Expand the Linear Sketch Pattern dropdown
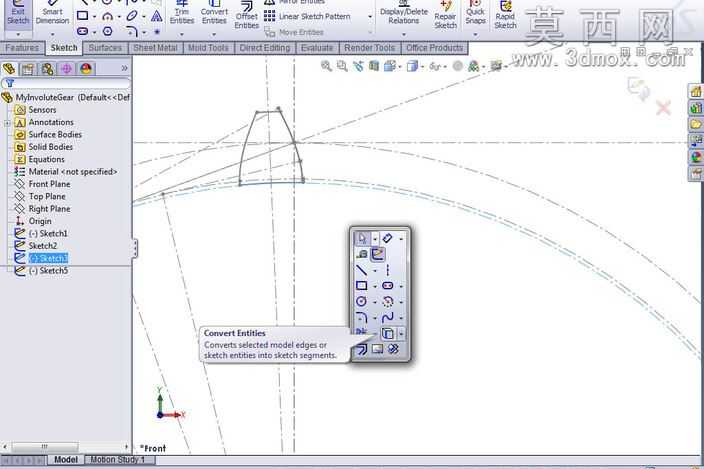The width and height of the screenshot is (704, 469). click(370, 17)
